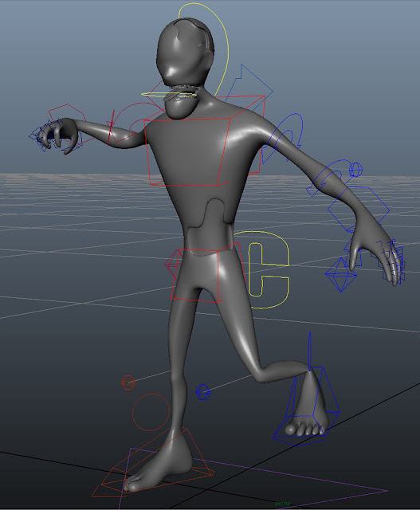Click the persp camera label
The width and height of the screenshot is (420, 510).
pos(282,504)
